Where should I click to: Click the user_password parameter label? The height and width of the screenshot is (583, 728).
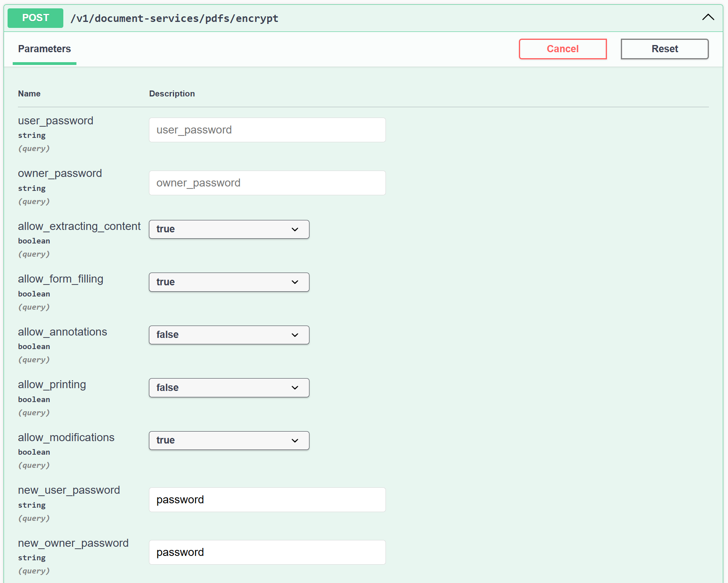pos(55,121)
